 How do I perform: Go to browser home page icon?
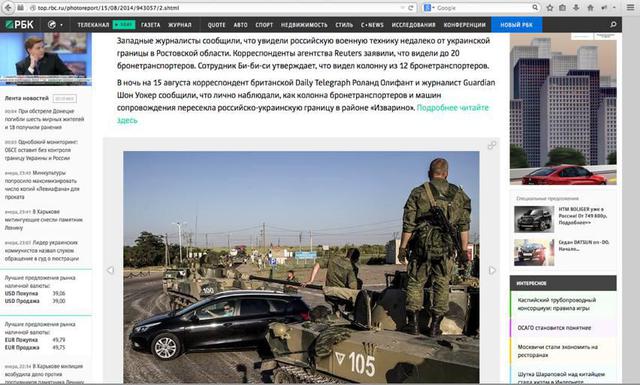(590, 8)
